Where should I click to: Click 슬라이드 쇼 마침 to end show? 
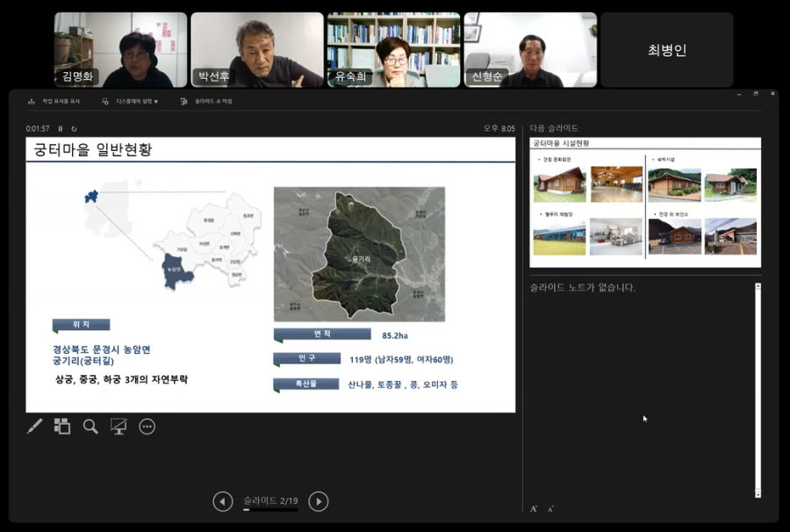(207, 102)
